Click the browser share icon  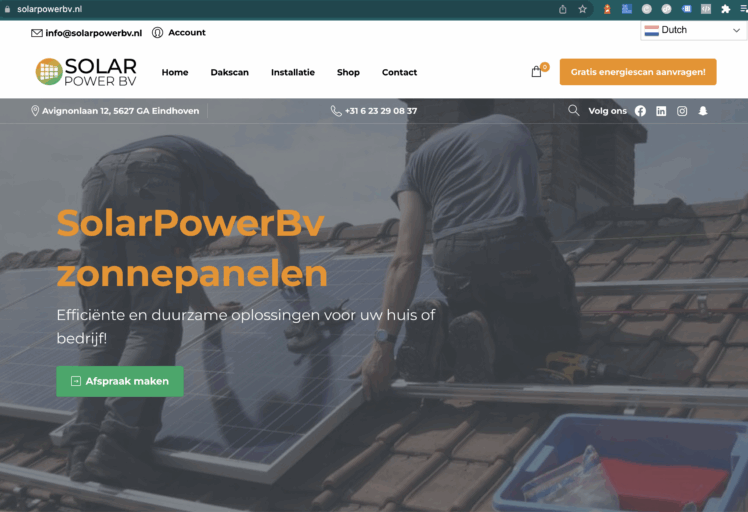(562, 9)
